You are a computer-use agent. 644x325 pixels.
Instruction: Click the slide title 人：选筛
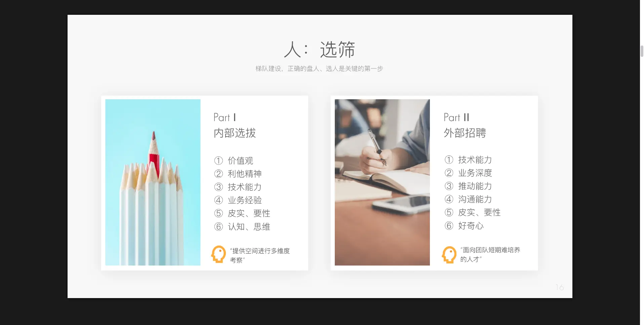coord(319,50)
